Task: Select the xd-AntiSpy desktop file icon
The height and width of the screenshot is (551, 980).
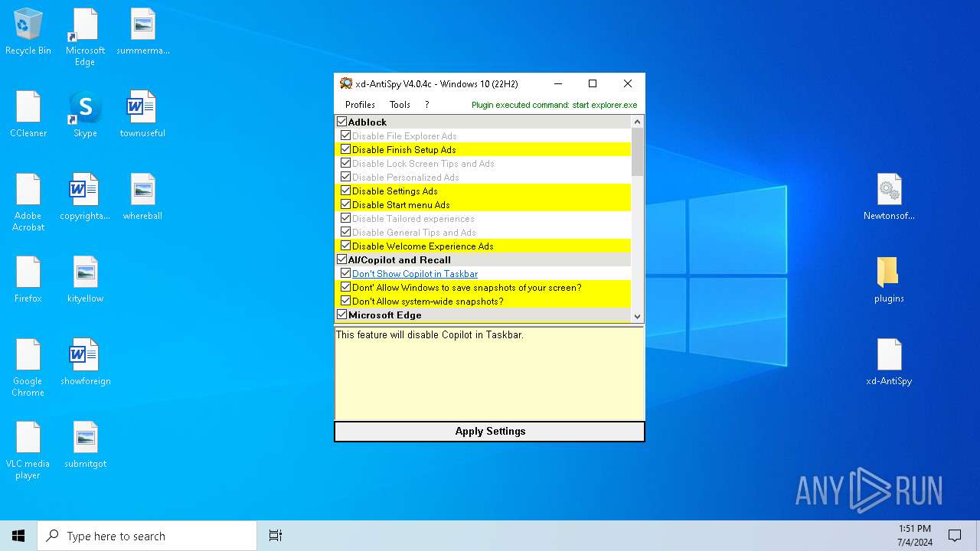Action: click(889, 363)
